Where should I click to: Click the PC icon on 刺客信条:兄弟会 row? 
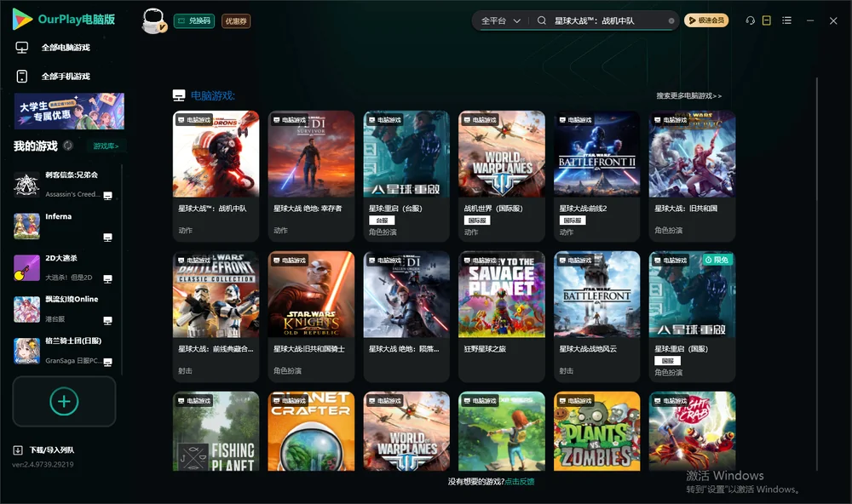(x=107, y=196)
